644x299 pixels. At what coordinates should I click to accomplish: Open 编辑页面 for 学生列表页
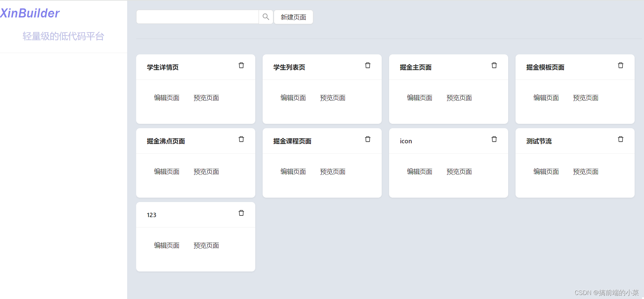click(293, 98)
